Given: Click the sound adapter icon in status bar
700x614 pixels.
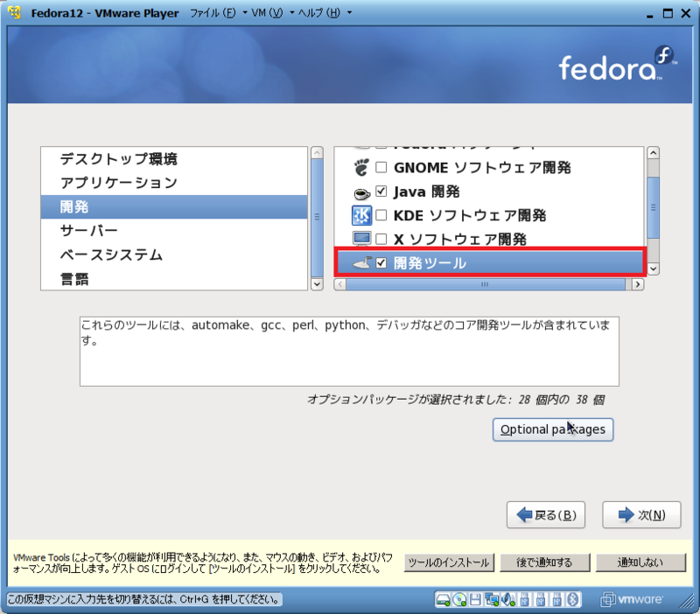Looking at the screenshot, I should click(x=506, y=600).
